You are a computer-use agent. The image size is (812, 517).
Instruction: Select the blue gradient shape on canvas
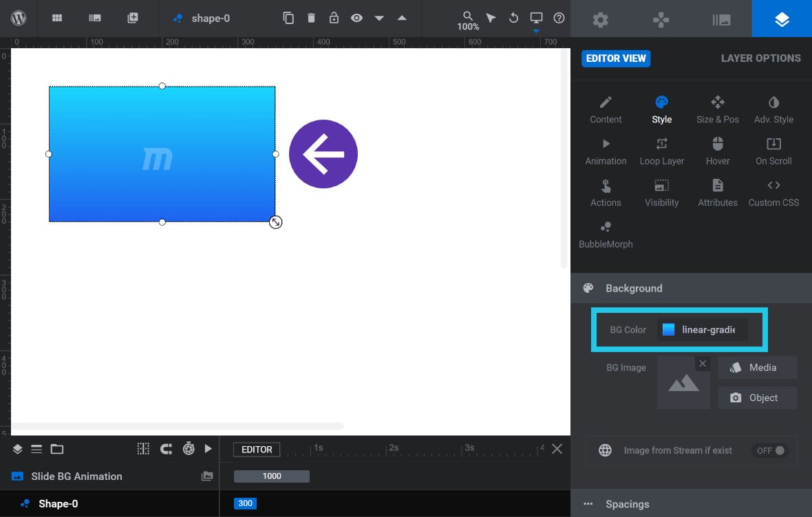pyautogui.click(x=162, y=154)
